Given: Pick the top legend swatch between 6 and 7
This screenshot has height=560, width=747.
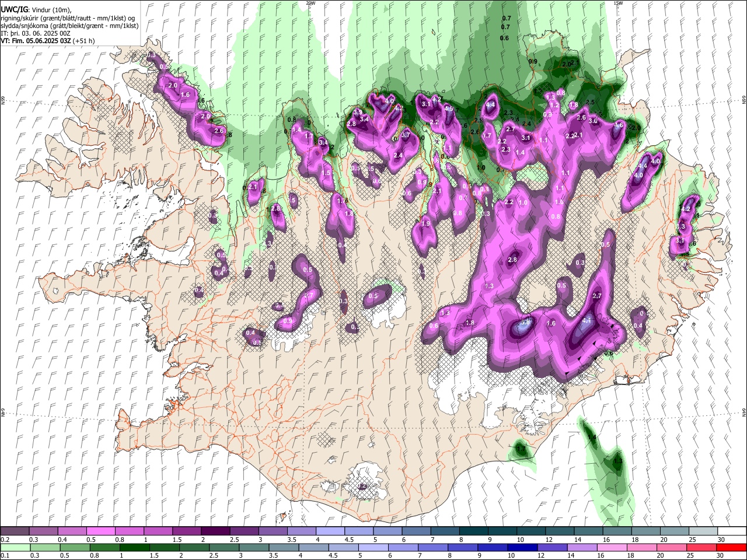Looking at the screenshot, I should click(416, 531).
